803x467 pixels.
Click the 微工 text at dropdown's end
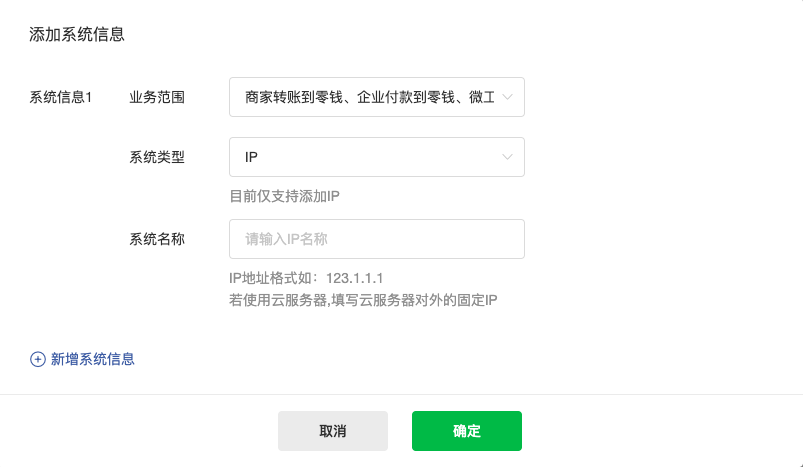point(482,97)
